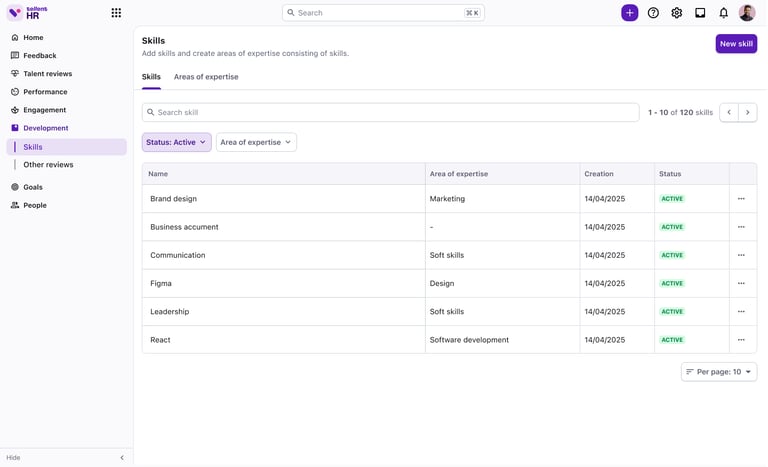Screen dimensions: 768x467
Task: Open the inbox tray icon
Action: click(700, 13)
